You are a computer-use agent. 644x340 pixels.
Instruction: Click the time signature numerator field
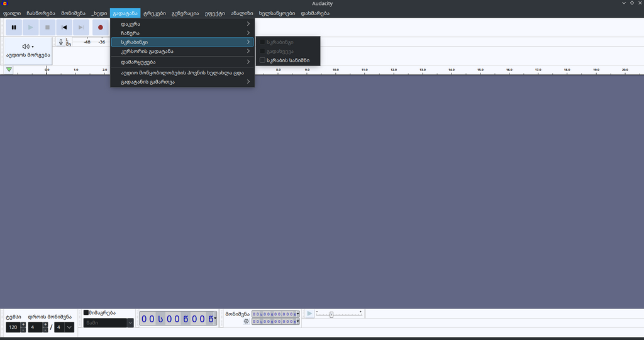36,327
